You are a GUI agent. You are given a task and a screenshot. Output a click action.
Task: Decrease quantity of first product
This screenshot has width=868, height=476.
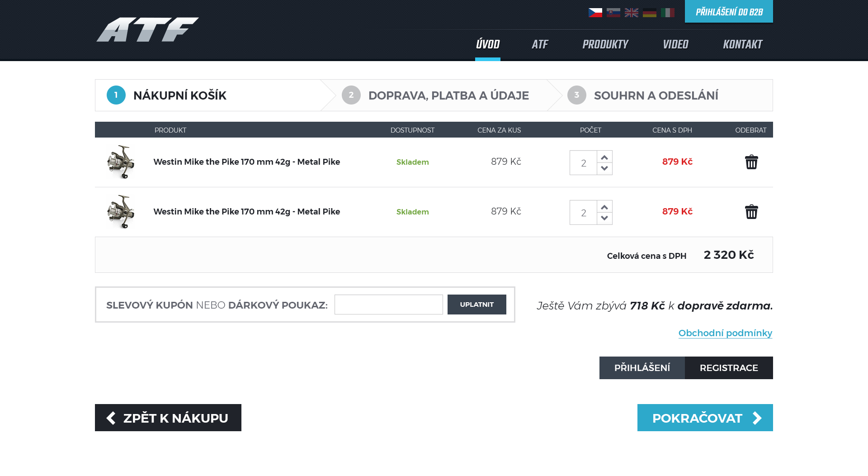tap(604, 169)
